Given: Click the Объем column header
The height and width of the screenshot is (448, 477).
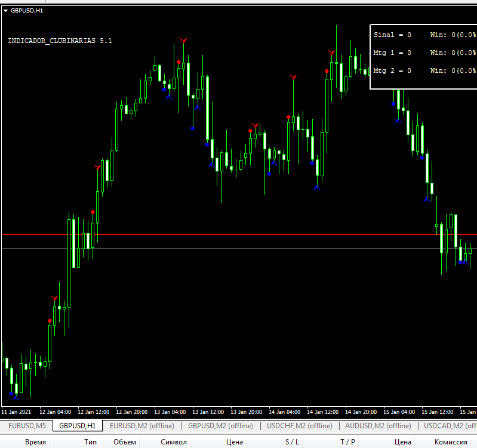Looking at the screenshot, I should pyautogui.click(x=125, y=442).
